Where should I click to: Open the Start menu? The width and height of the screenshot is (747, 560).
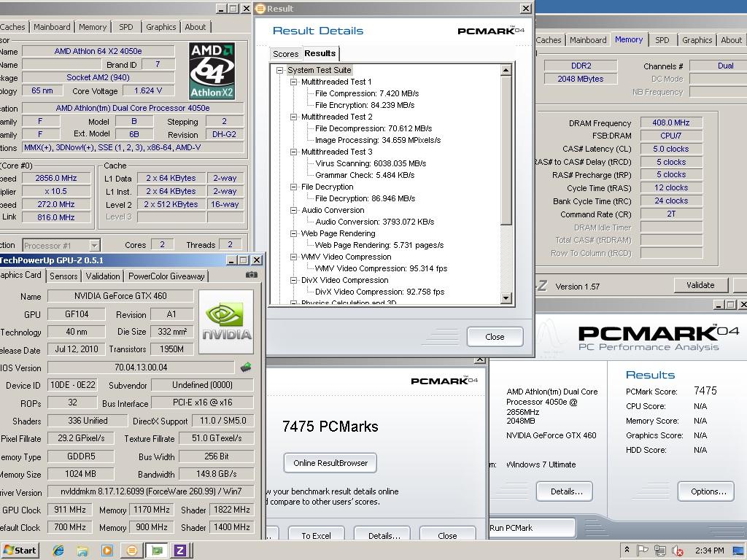coord(20,551)
